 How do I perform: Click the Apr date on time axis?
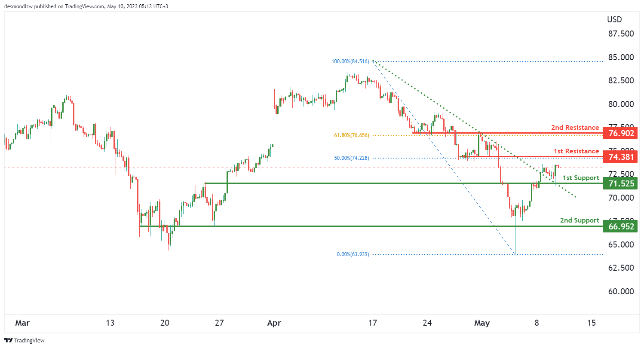coord(274,323)
